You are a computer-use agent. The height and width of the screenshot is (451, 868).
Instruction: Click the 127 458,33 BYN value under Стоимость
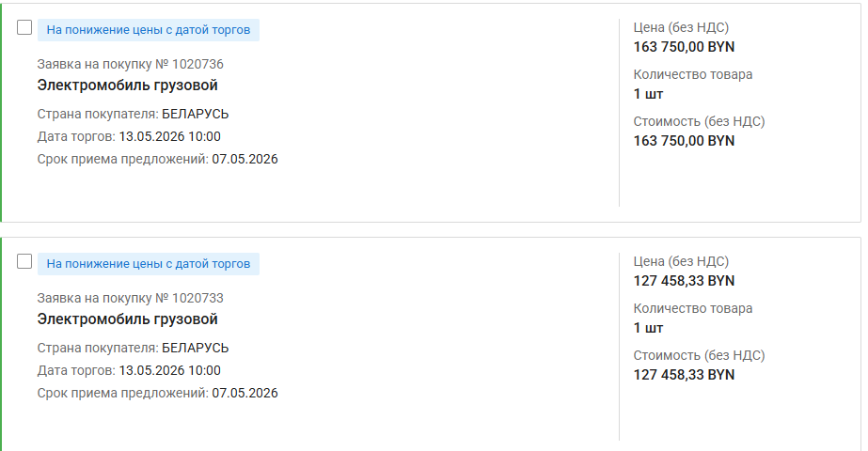684,374
